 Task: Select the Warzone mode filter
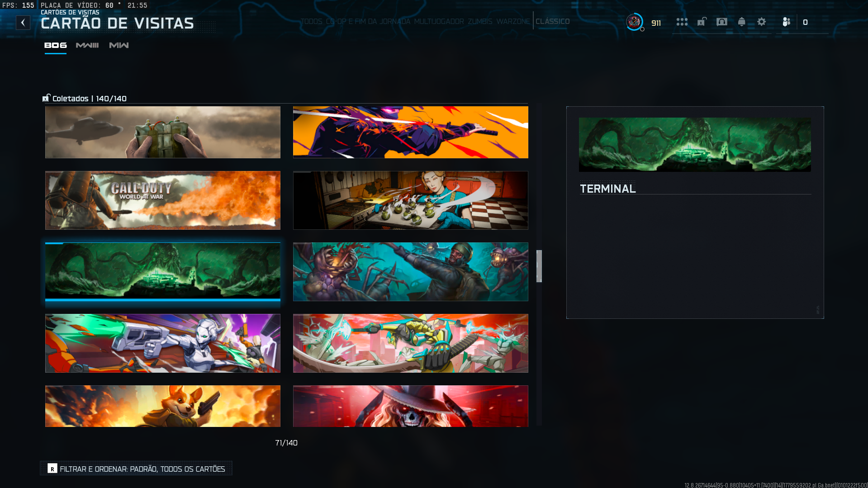[513, 21]
